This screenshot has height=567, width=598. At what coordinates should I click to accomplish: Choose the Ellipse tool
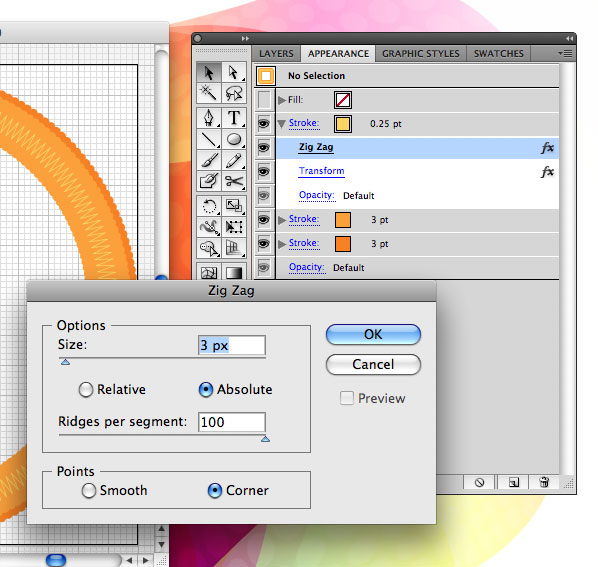233,139
